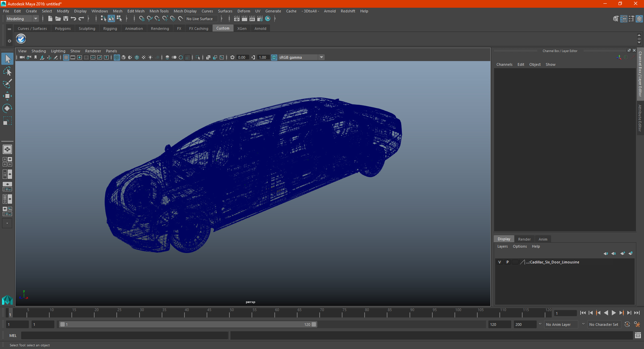Click the current frame input field
The image size is (644, 349).
point(566,313)
